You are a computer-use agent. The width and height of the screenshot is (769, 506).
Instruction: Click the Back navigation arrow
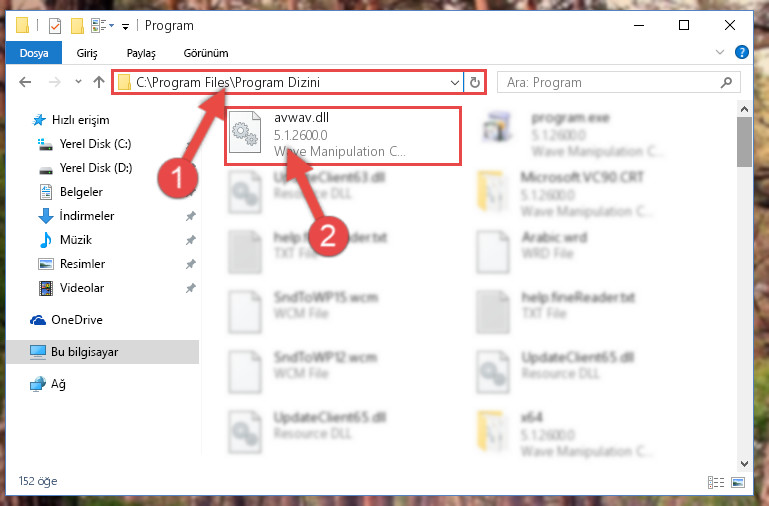[x=25, y=82]
